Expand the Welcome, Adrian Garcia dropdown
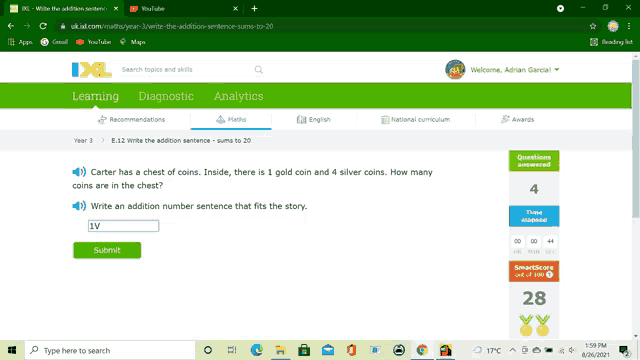Screen dimensions: 640x360 click(515, 70)
